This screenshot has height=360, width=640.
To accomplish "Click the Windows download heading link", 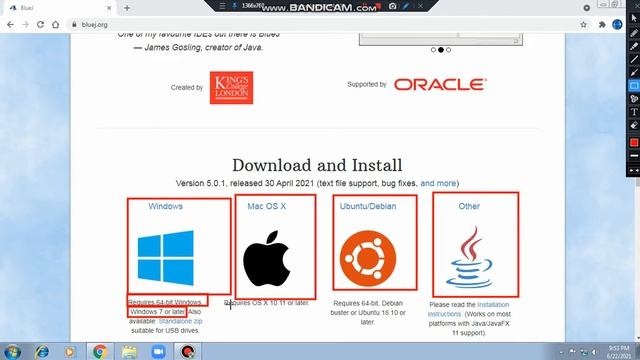I will click(165, 206).
